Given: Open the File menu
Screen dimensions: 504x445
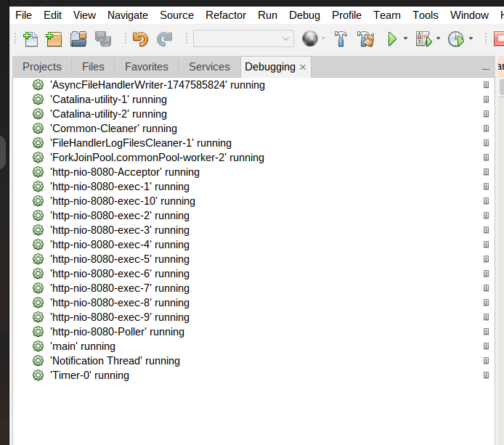Looking at the screenshot, I should pos(23,15).
